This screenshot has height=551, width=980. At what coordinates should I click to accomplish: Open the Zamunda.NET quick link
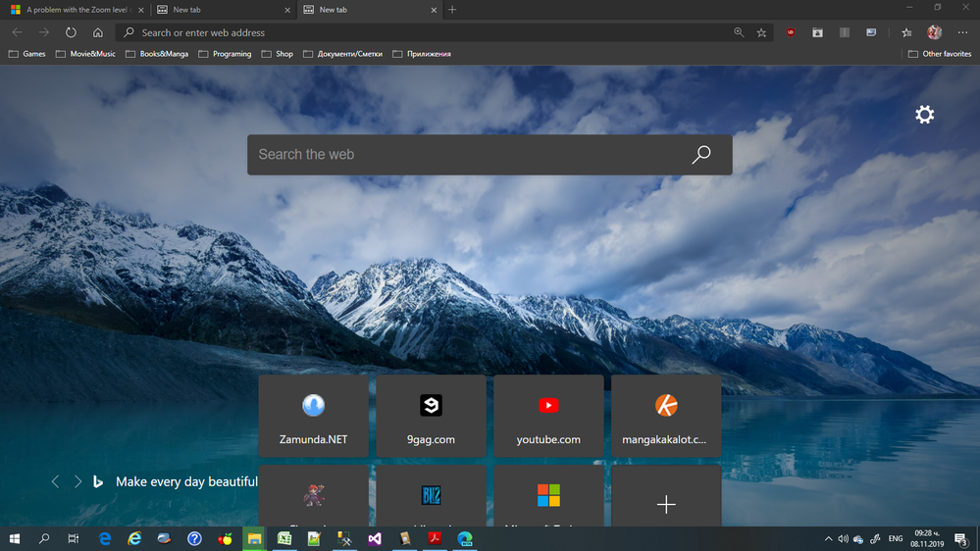click(313, 416)
